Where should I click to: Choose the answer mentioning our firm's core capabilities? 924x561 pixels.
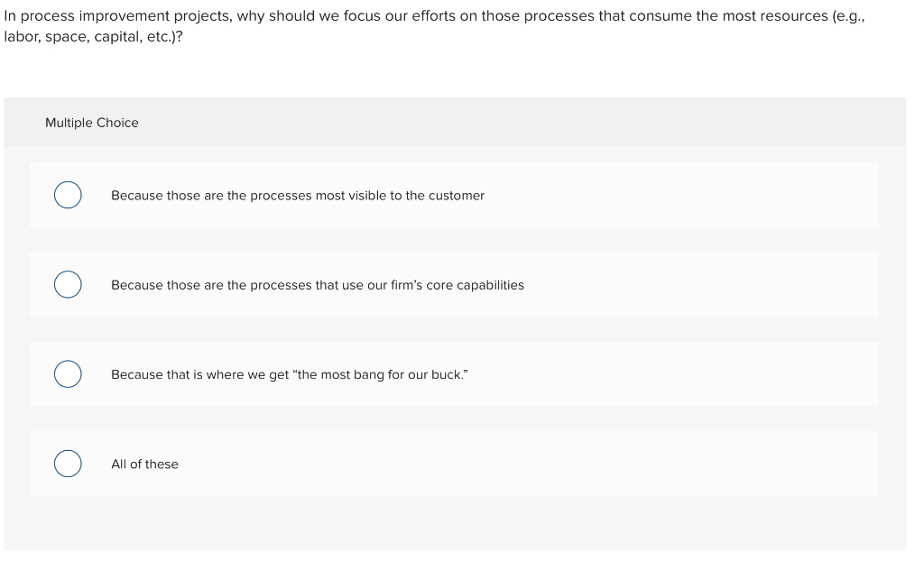(x=318, y=284)
